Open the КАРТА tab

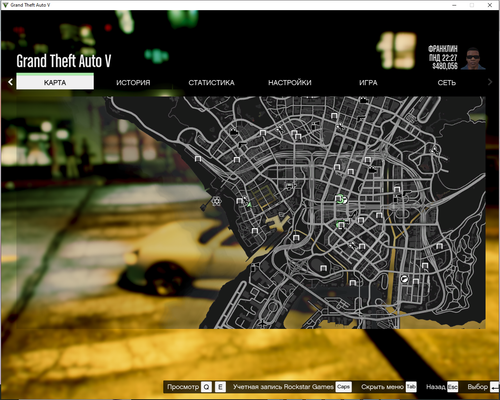tap(55, 82)
